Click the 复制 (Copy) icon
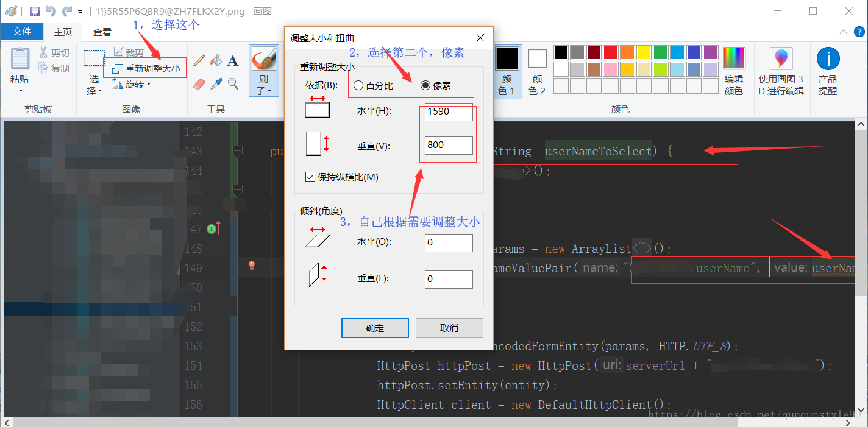The image size is (868, 427). [x=44, y=68]
